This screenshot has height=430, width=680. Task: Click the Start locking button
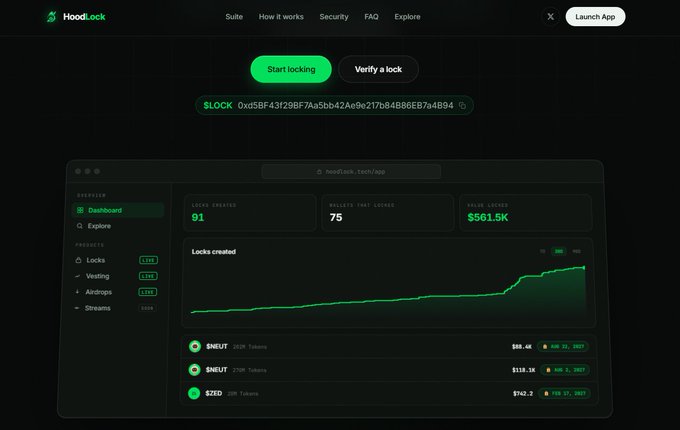tap(291, 69)
